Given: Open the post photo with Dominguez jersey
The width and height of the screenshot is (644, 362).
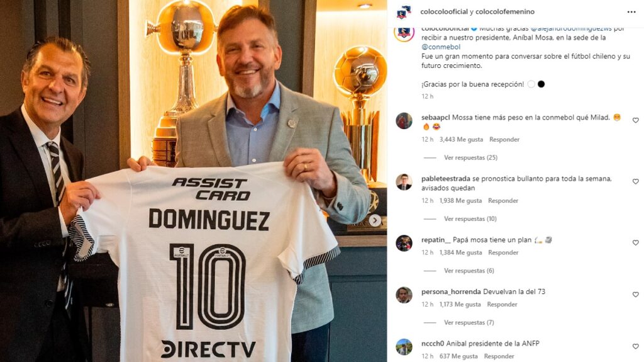Looking at the screenshot, I should pos(193,181).
